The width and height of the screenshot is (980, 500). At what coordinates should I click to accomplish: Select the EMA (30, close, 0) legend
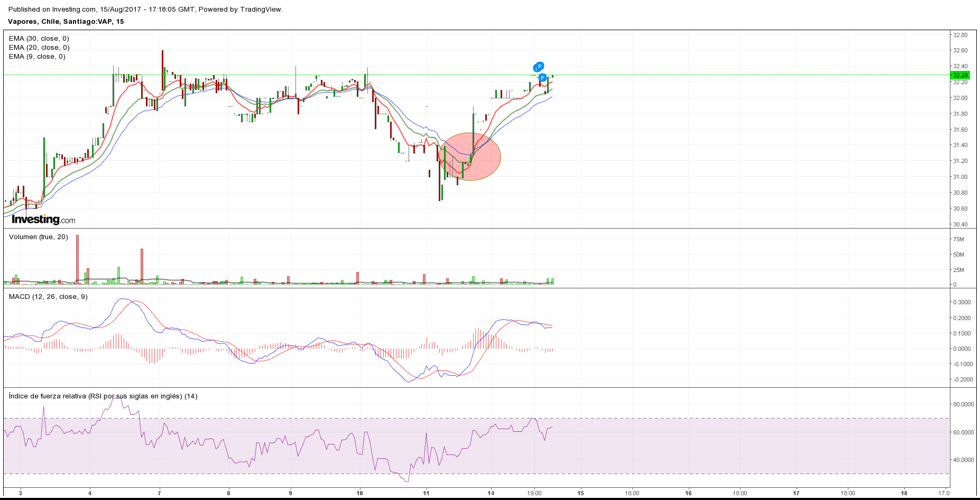click(39, 39)
